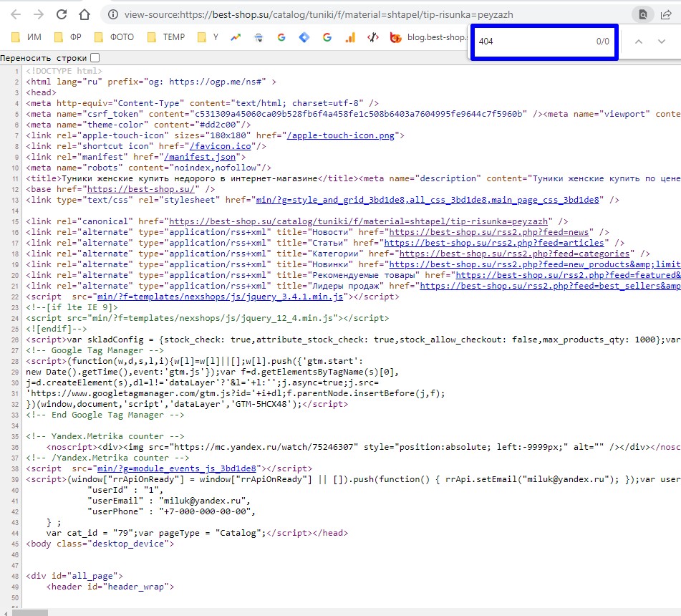Open the rss2.php?feed=news link
Viewport: 681px width, 616px height.
pos(488,232)
